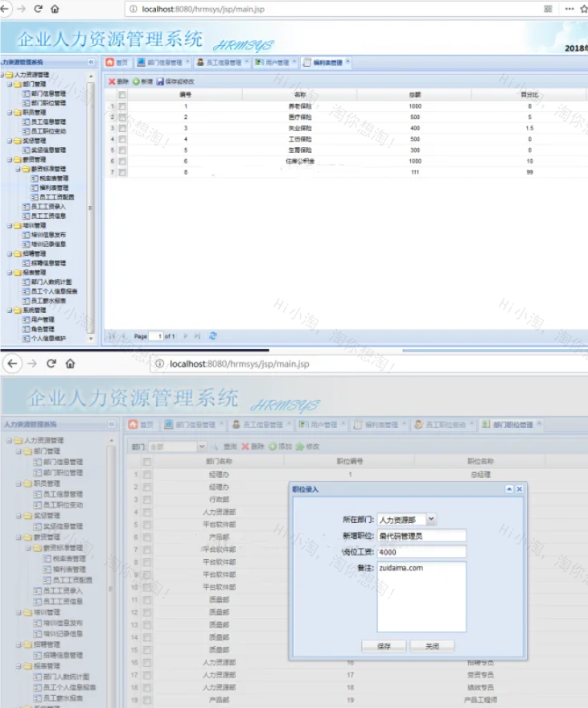Click the bookmark star in address bar

[x=582, y=9]
